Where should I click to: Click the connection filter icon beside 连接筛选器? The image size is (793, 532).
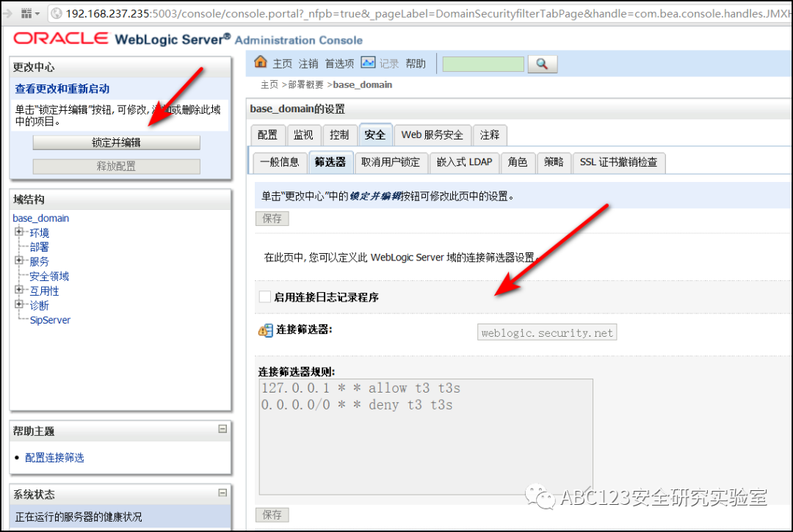[265, 331]
